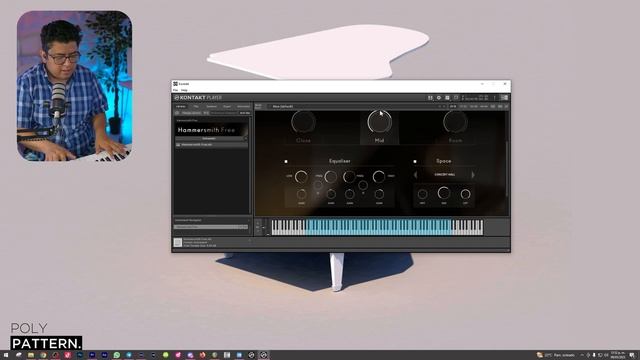
Task: Select the Hammersmith Free.nki instrument row
Action: [211, 144]
